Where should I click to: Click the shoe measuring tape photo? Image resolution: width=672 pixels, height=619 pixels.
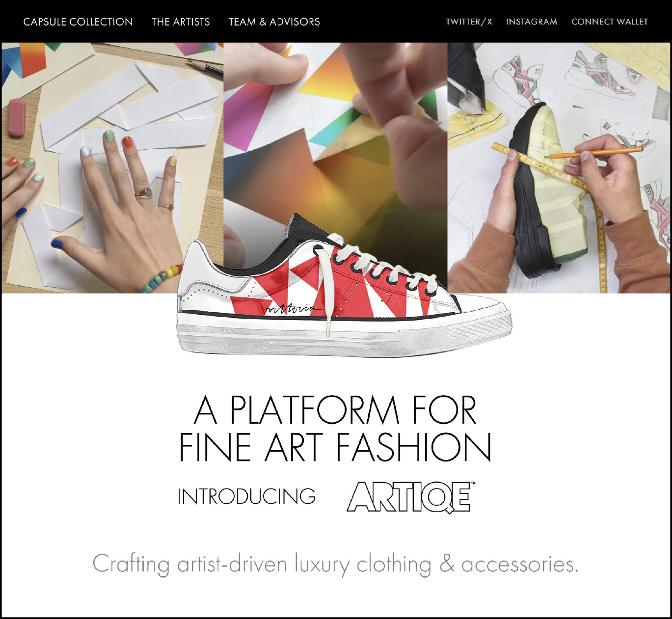(559, 168)
